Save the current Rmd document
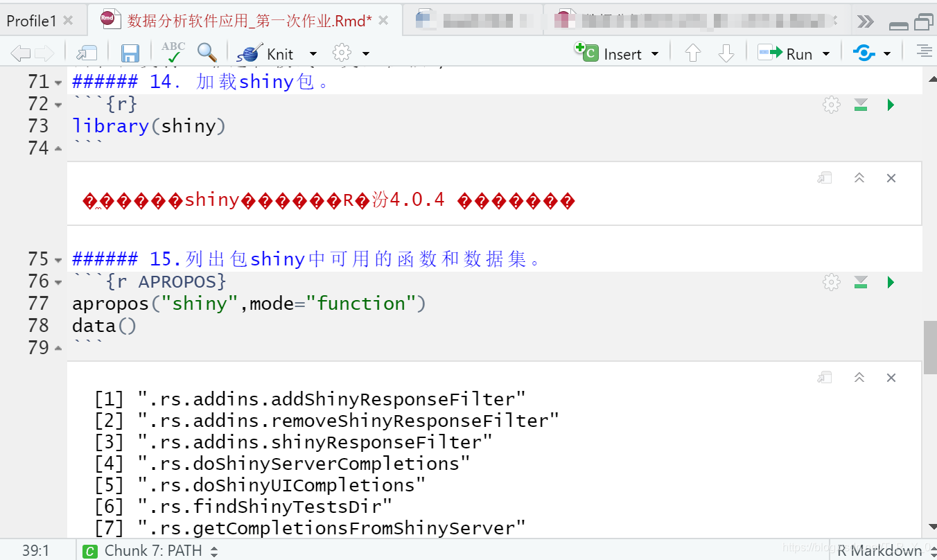The image size is (937, 560). coord(130,53)
